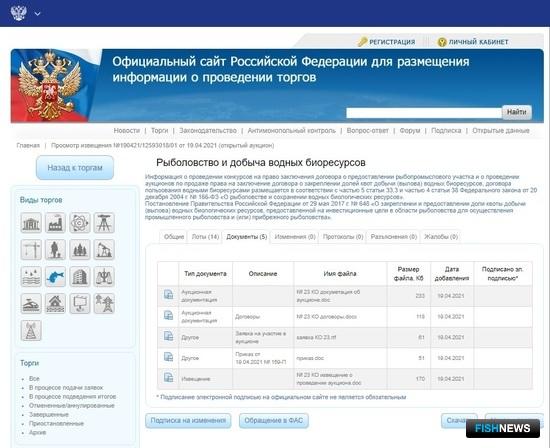
Task: Click file name '№ 23 КО договоры.docx'
Action: click(x=327, y=316)
